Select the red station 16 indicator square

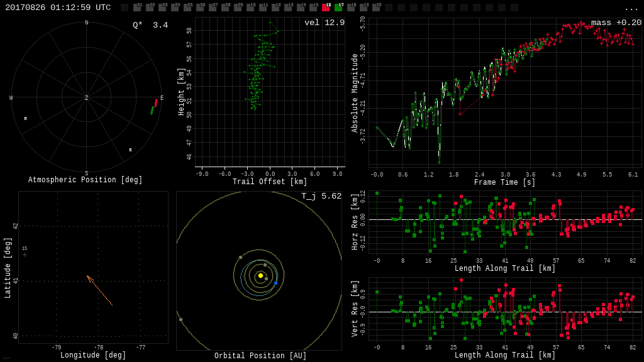[x=326, y=8]
